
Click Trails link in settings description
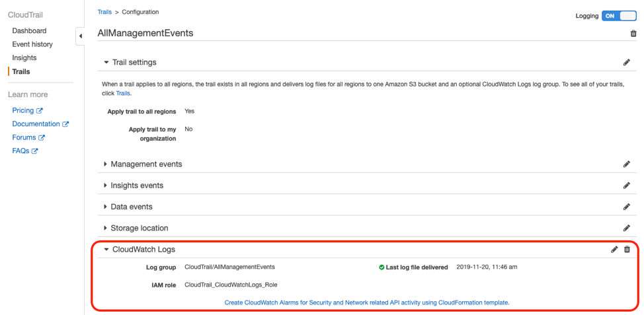[122, 93]
